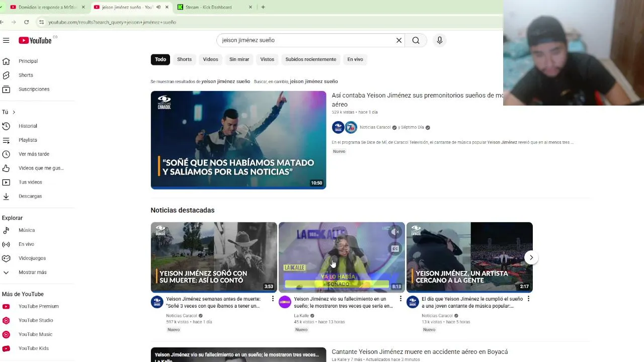
Task: Open Así contaba Yeison Jiménez video title
Action: pos(417,100)
